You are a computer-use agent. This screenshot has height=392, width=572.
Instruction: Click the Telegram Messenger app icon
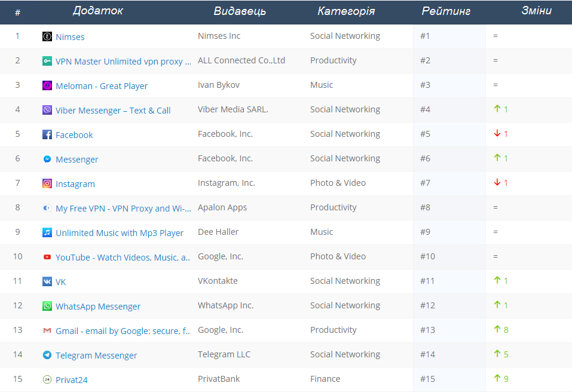click(47, 355)
